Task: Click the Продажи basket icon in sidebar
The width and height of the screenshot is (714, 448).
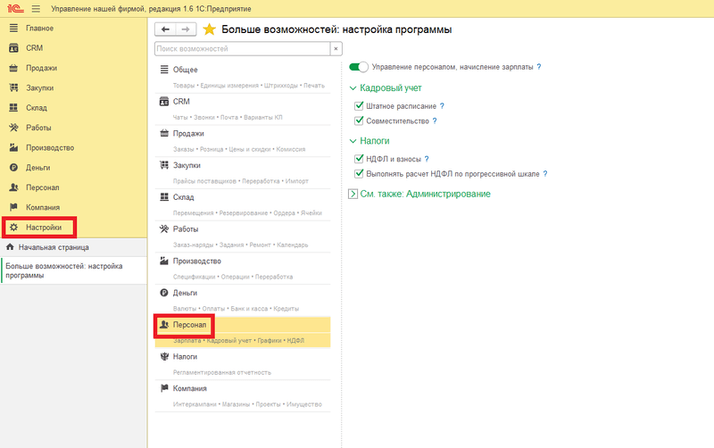Action: coord(14,68)
